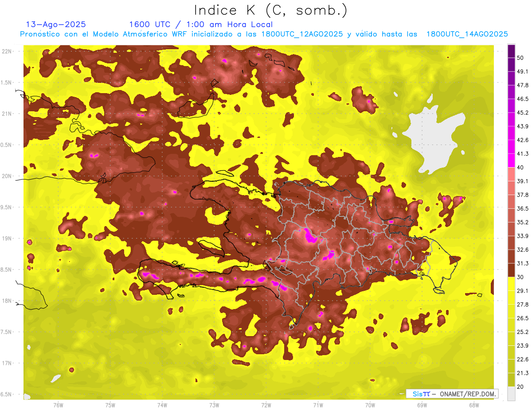
Task: Click the colorbar value "47.8"
Action: click(x=523, y=85)
